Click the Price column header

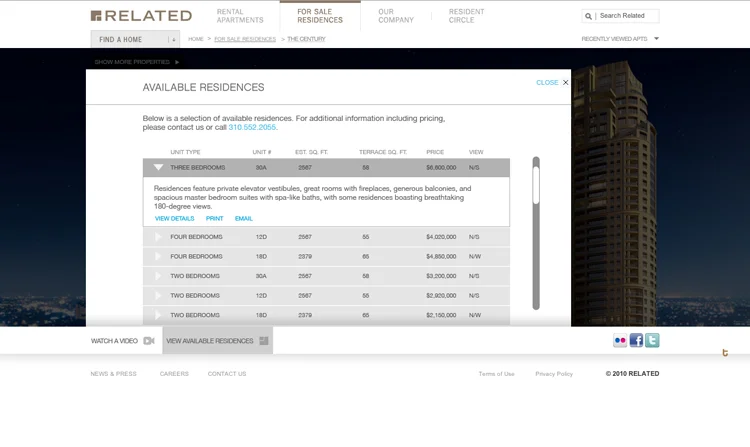[435, 152]
